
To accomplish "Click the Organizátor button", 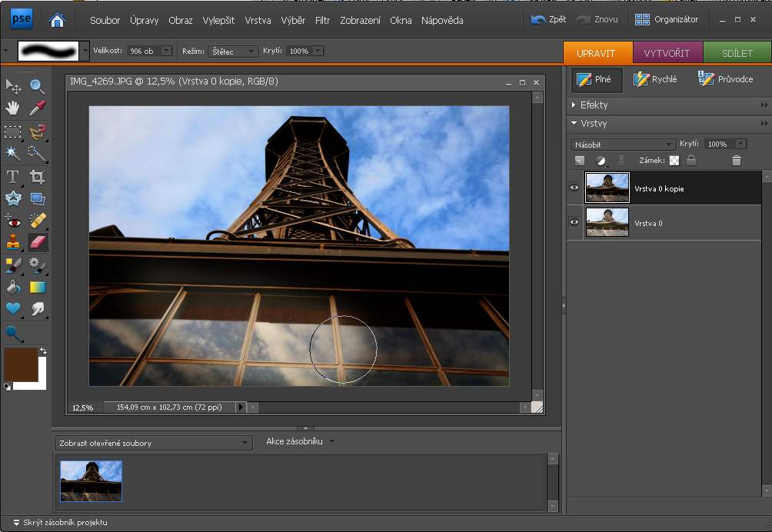I will point(667,19).
